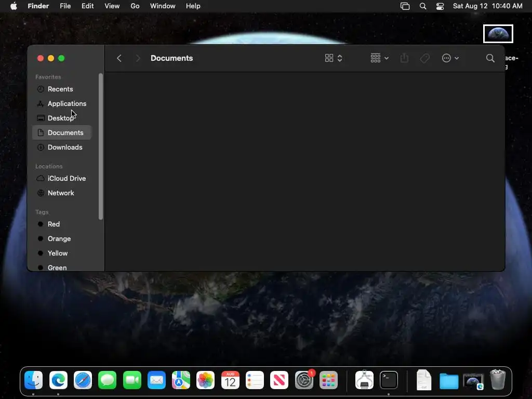Open News from the Dock

pos(279,380)
